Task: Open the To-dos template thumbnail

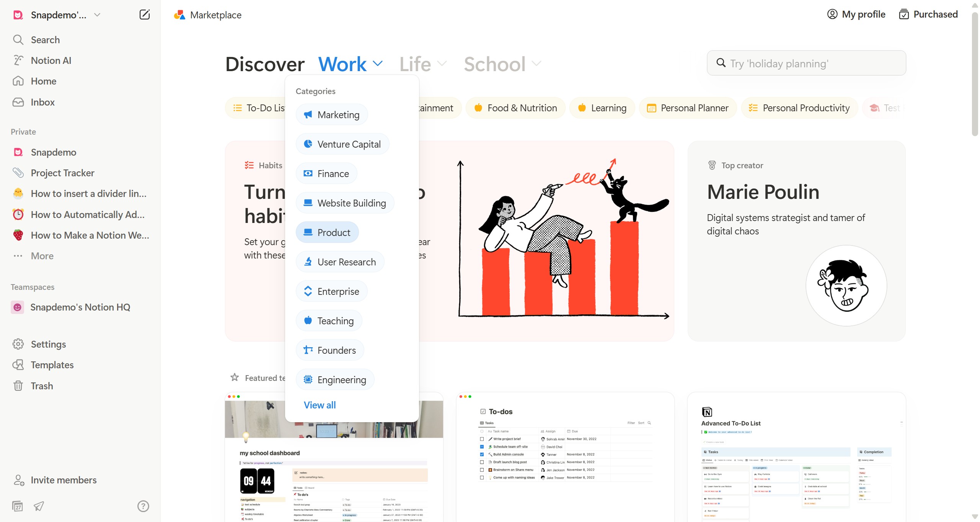Action: (x=565, y=457)
